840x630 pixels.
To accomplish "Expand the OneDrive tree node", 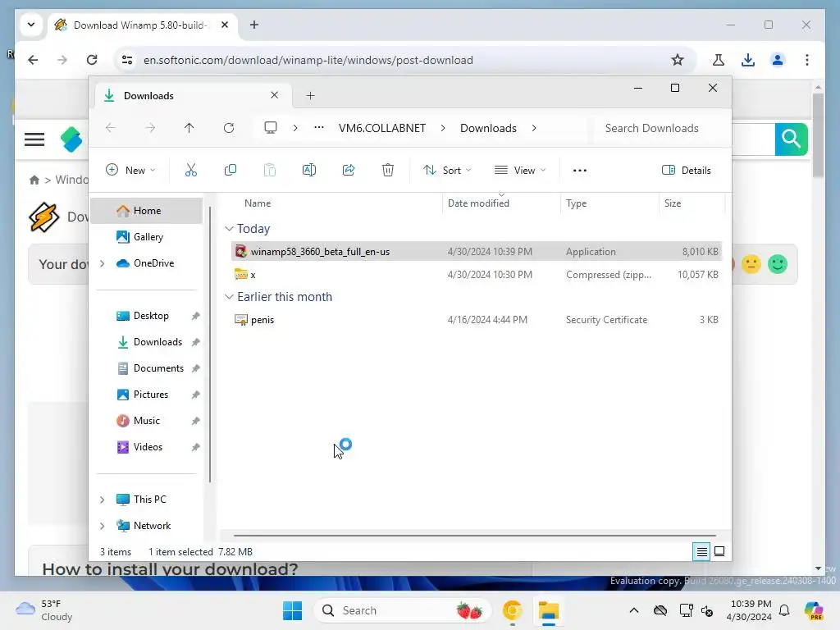I will point(103,263).
